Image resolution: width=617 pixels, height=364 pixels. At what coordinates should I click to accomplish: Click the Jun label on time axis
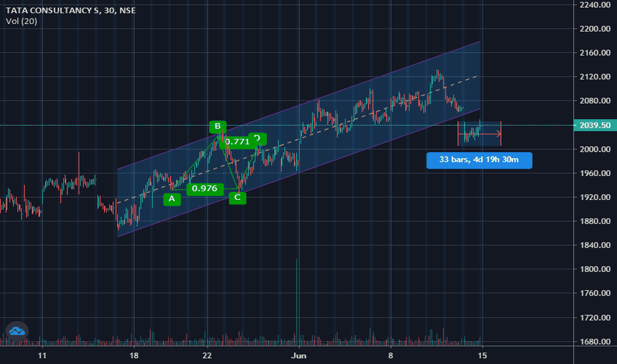coord(299,356)
